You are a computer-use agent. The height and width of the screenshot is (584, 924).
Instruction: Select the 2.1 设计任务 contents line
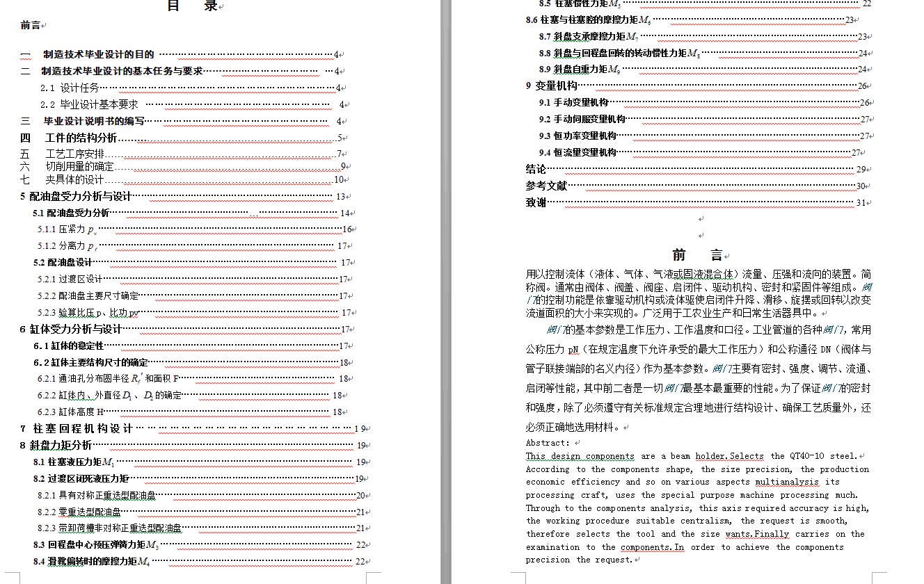pos(191,88)
